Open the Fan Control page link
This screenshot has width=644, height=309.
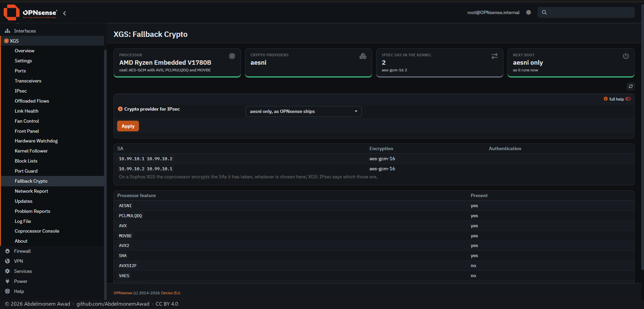tap(27, 121)
